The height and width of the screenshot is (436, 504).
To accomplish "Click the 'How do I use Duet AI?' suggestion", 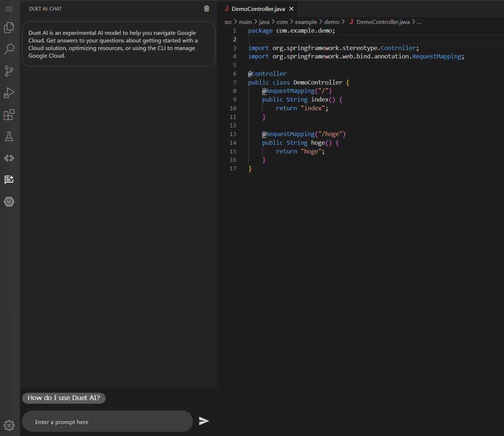I will (x=64, y=398).
